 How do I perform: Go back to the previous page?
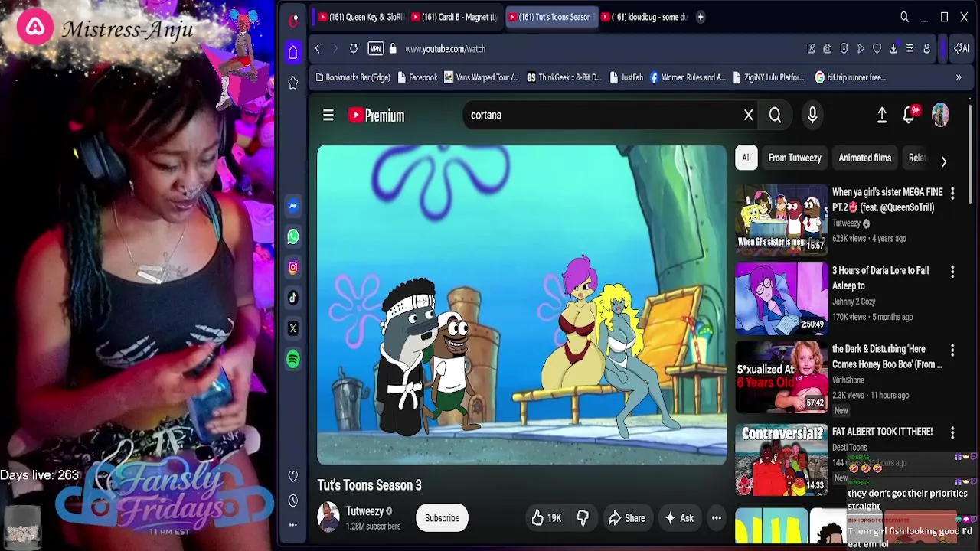pyautogui.click(x=318, y=49)
